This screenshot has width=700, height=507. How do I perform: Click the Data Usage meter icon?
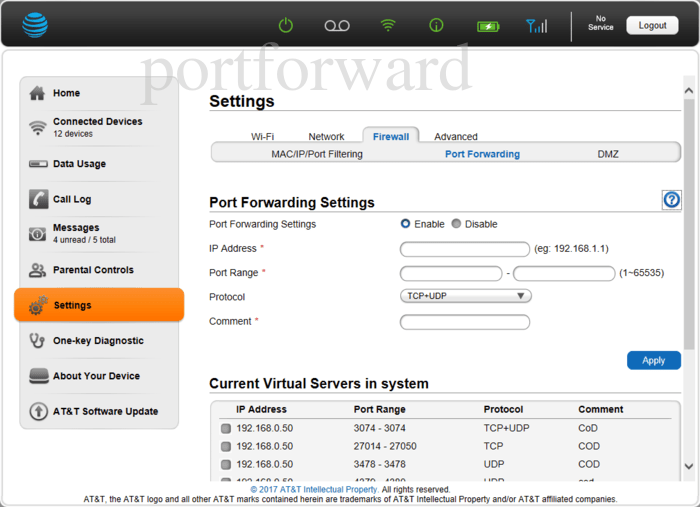point(38,164)
